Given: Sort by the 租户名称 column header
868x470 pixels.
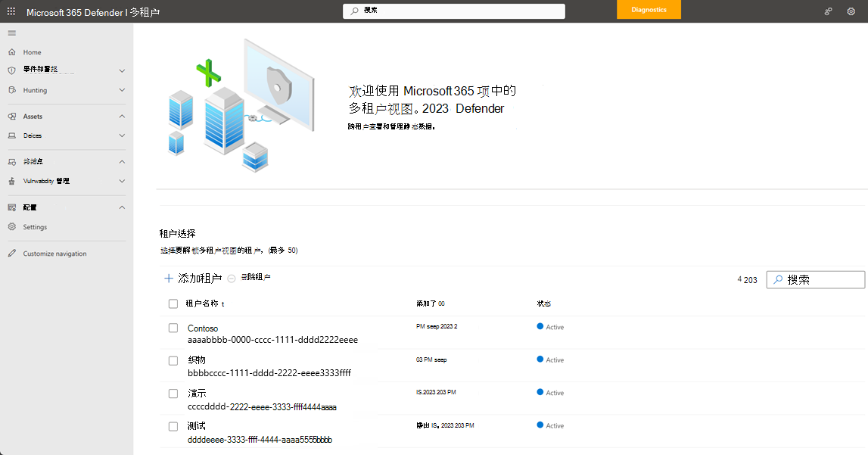Looking at the screenshot, I should click(205, 303).
